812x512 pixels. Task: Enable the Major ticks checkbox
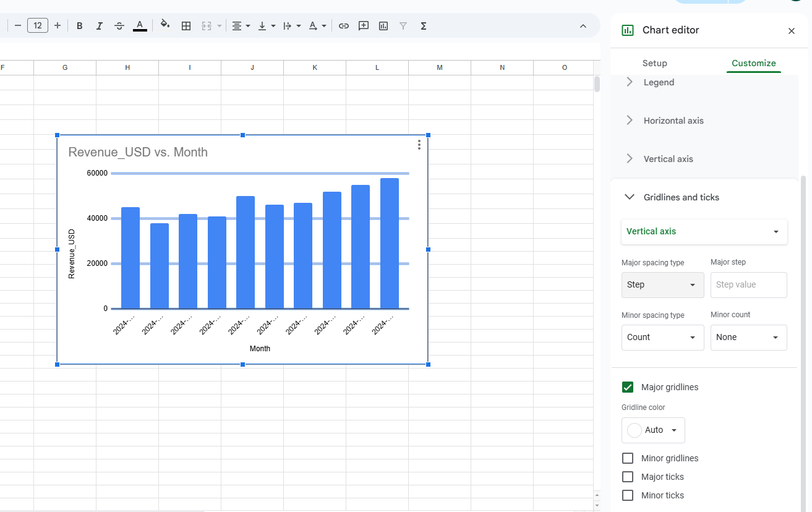click(628, 477)
